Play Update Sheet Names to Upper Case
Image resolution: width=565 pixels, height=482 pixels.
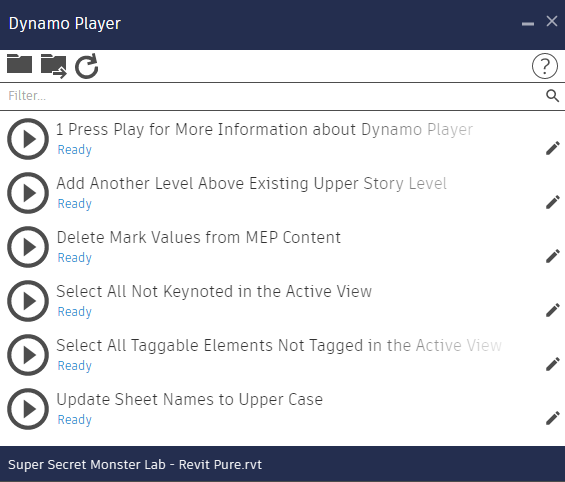click(x=28, y=409)
